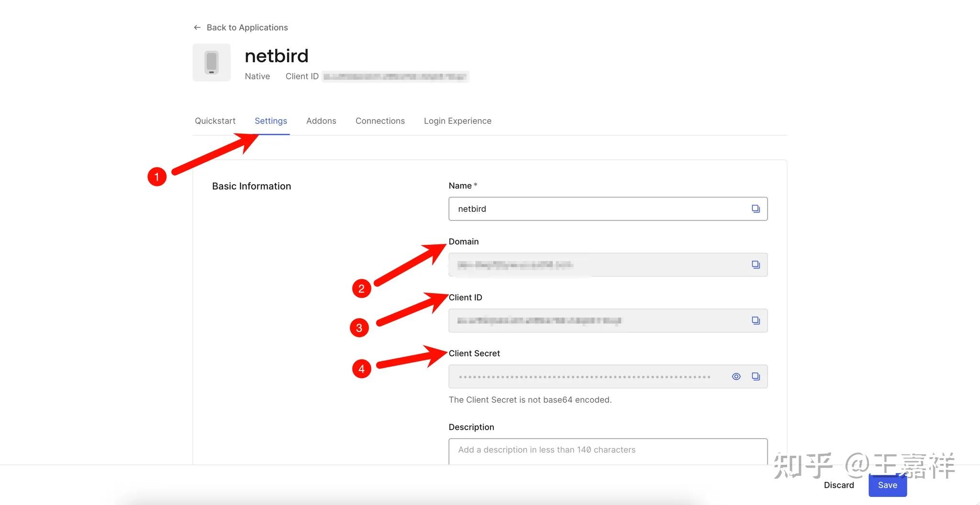The width and height of the screenshot is (980, 505).
Task: Copy the Client ID value
Action: [x=756, y=320]
